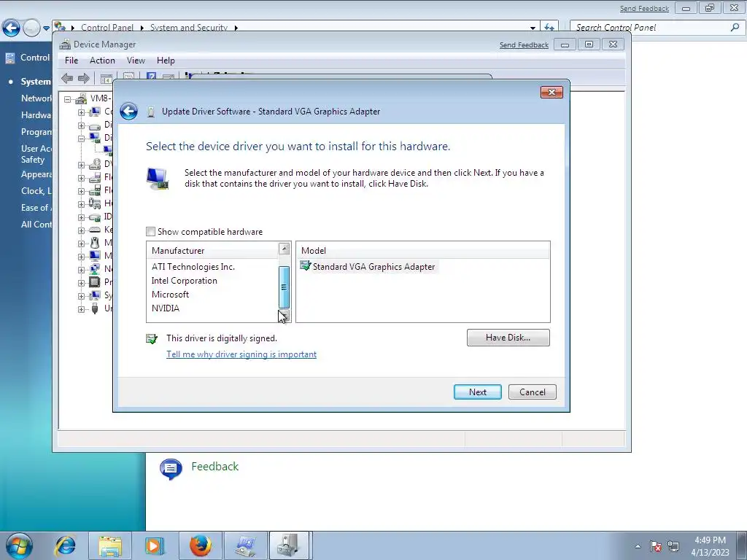Click the Feedback speech bubble icon
The height and width of the screenshot is (560, 747).
(x=171, y=469)
